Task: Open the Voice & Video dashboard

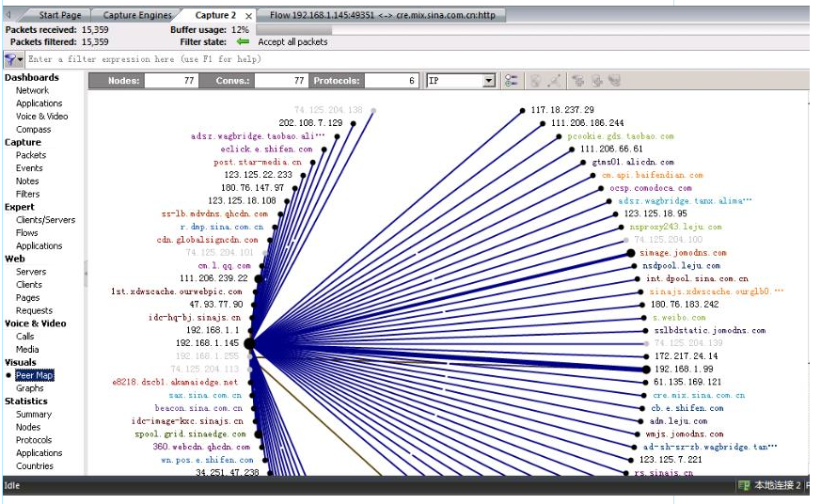Action: pos(42,117)
